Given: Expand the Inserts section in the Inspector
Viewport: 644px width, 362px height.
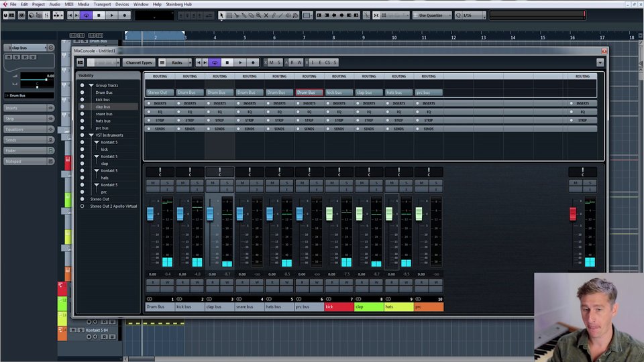Looking at the screenshot, I should click(x=29, y=108).
